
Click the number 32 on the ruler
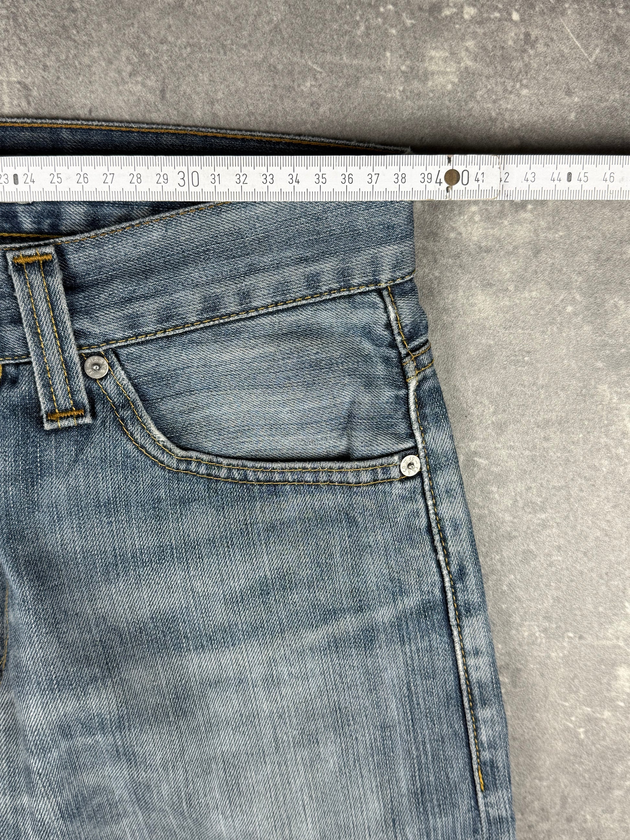tap(242, 179)
